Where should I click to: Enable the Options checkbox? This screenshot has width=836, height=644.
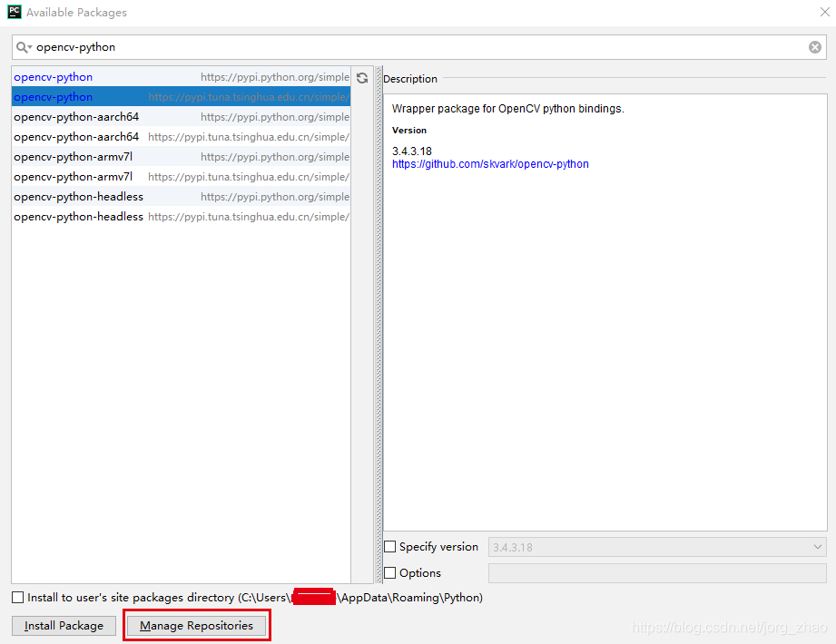coord(390,572)
